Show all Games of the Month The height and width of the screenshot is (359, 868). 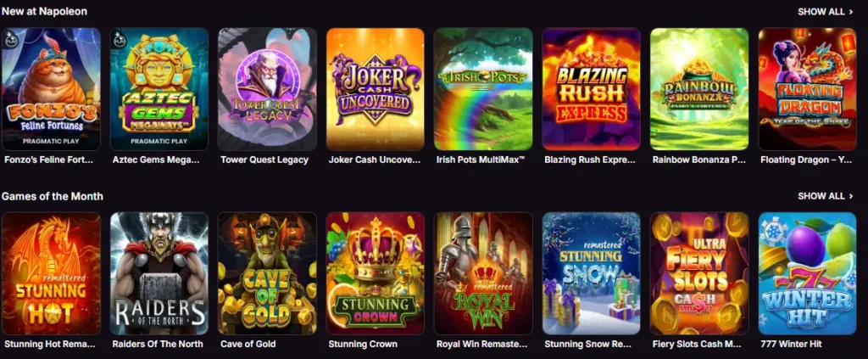click(826, 196)
